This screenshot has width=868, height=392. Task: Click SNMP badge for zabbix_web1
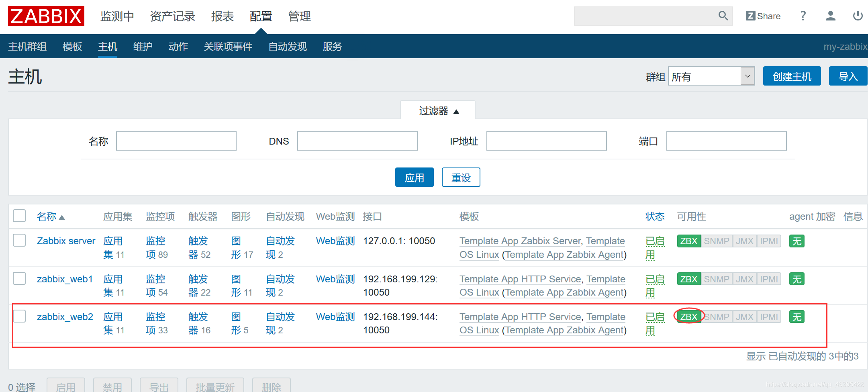pos(717,279)
